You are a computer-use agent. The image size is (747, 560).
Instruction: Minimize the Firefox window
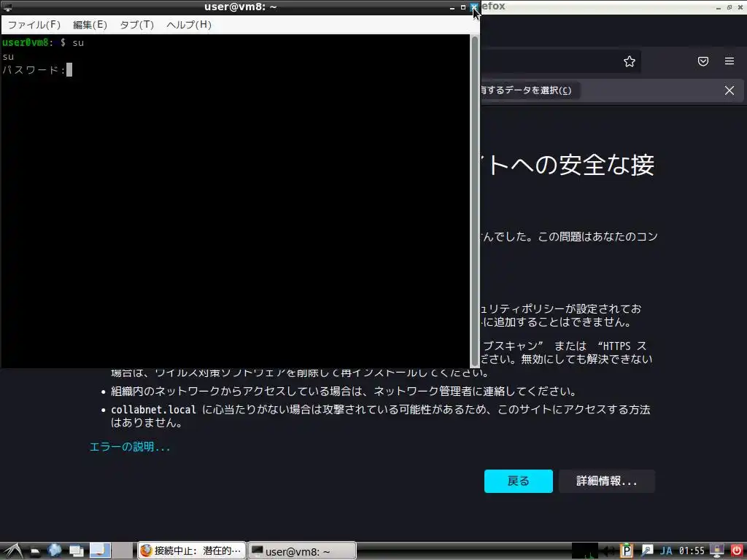(x=719, y=7)
